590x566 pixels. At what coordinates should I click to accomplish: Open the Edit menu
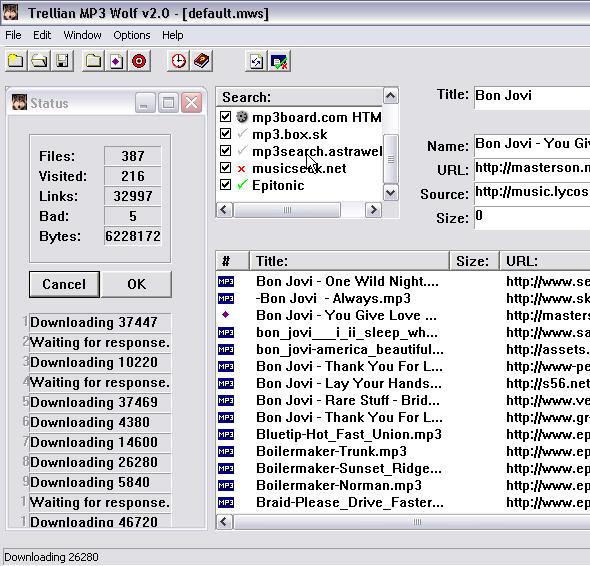42,35
